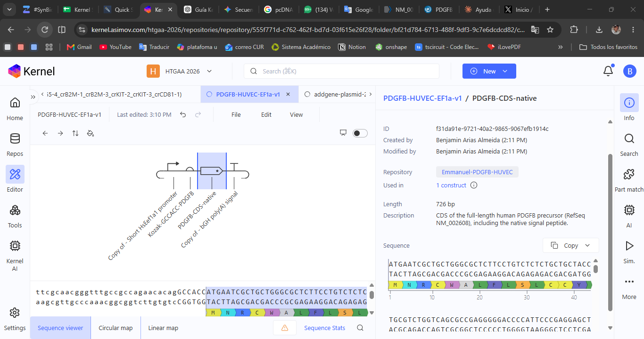This screenshot has height=339, width=644.
Task: Click the info icon next to 1 construct
Action: (474, 185)
